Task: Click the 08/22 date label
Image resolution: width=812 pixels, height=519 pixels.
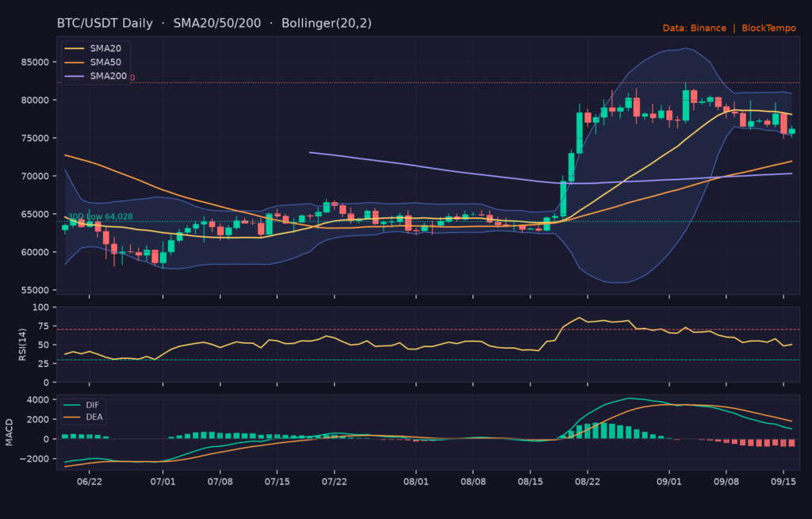Action: pyautogui.click(x=588, y=482)
